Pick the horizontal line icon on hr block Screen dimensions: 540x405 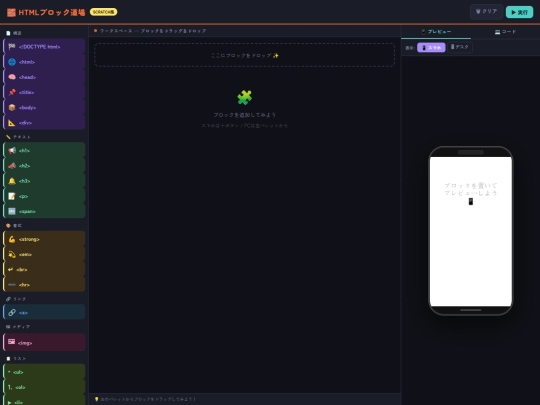point(12,284)
